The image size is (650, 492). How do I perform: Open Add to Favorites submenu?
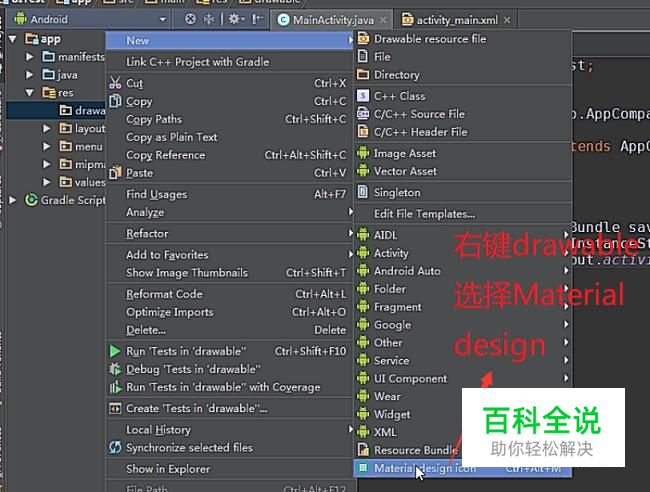point(230,254)
